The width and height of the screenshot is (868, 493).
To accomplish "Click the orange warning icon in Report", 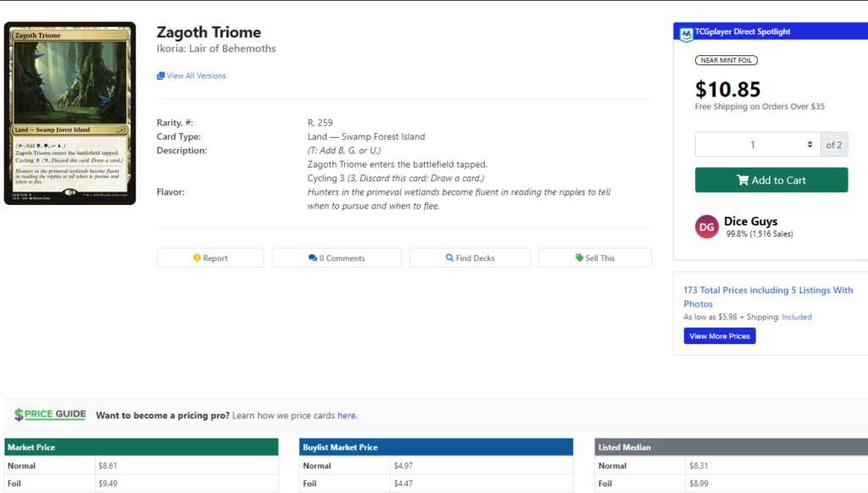I will point(197,258).
